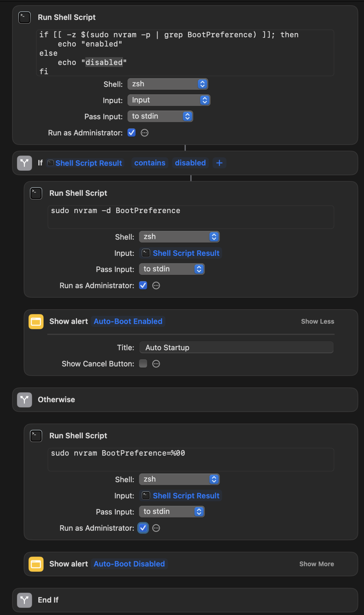Expand the Auto-Boot Disabled alert with Show More
This screenshot has height=615, width=364.
click(316, 564)
